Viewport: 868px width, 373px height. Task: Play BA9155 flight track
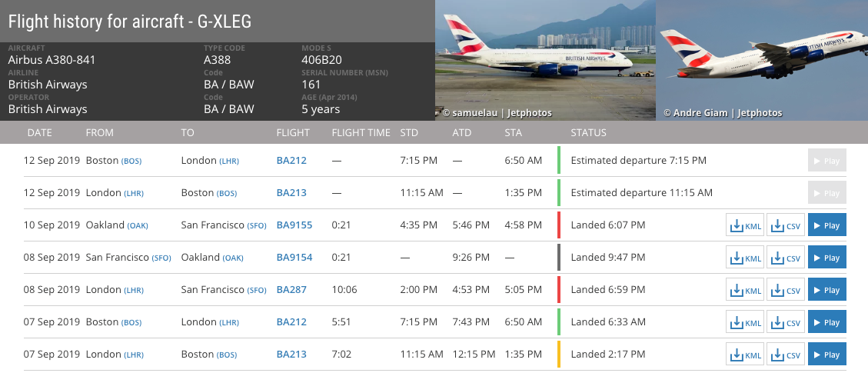click(826, 225)
